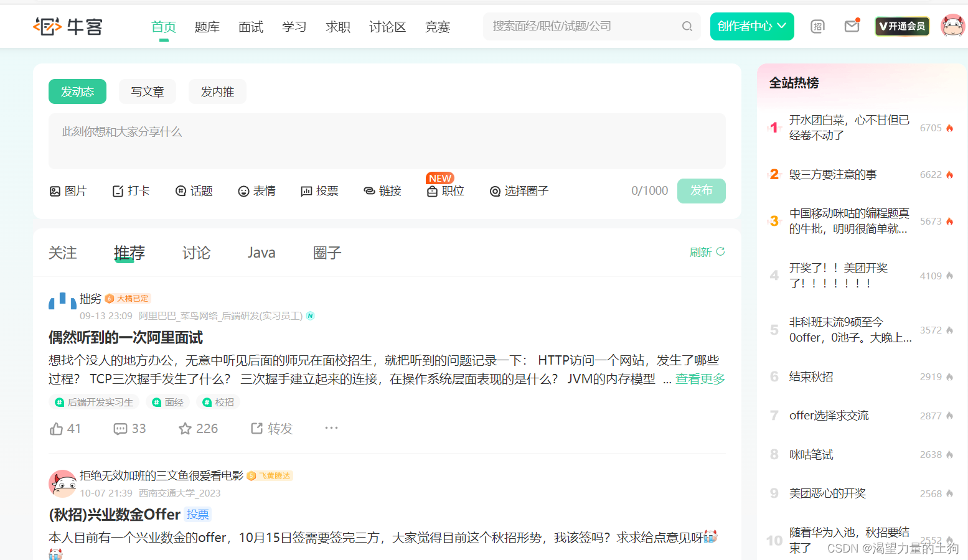Click the 招 recruitment icon near the avatar
This screenshot has height=560, width=968.
click(x=817, y=26)
